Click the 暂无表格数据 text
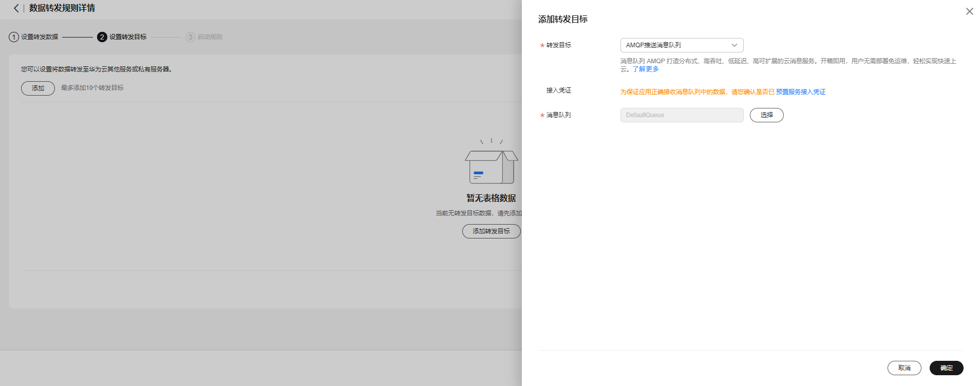Viewport: 980px width, 386px height. [x=491, y=198]
